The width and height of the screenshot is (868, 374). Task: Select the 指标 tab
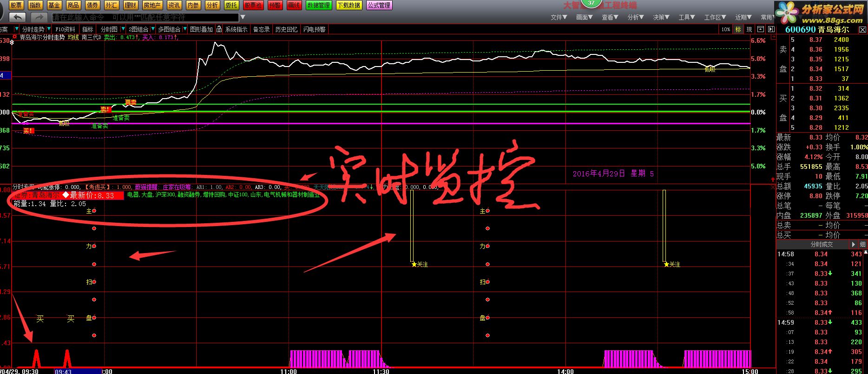tap(88, 29)
